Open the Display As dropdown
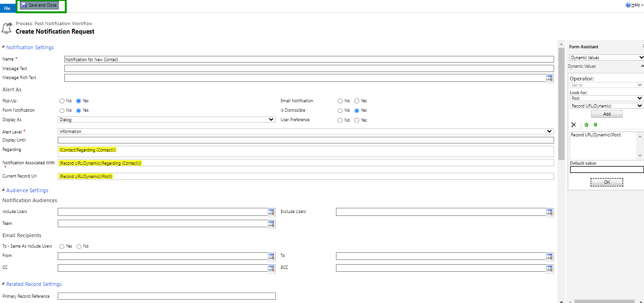This screenshot has height=303, width=644. click(x=167, y=120)
